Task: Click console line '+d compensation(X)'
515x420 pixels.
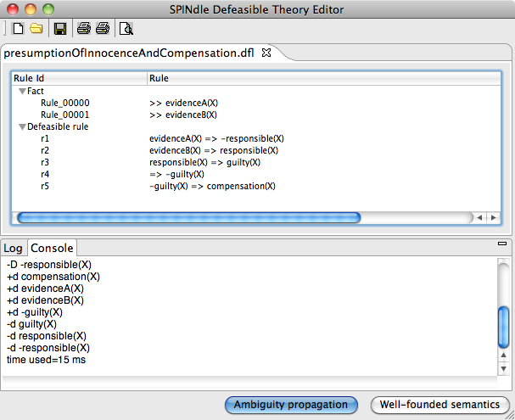Action: [x=53, y=277]
